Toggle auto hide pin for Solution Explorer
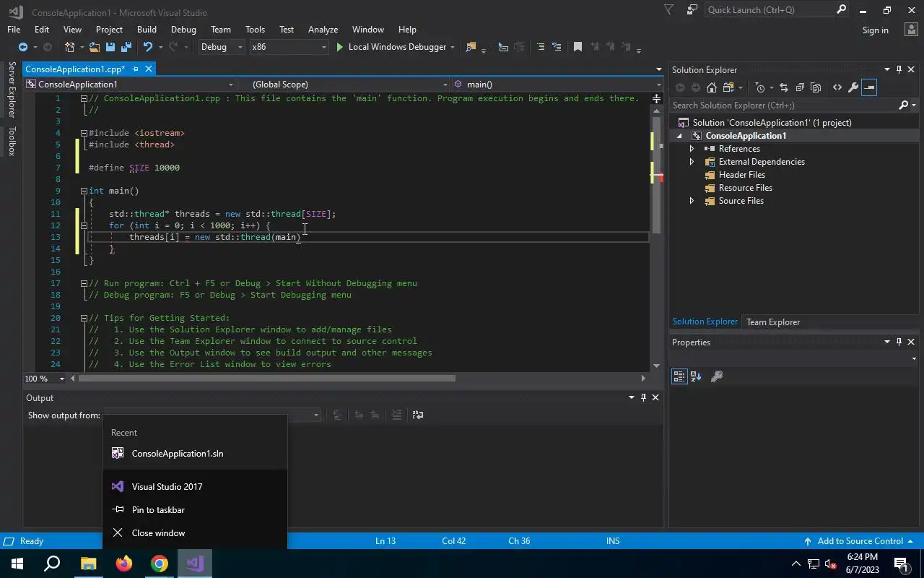Image resolution: width=924 pixels, height=578 pixels. [x=899, y=70]
